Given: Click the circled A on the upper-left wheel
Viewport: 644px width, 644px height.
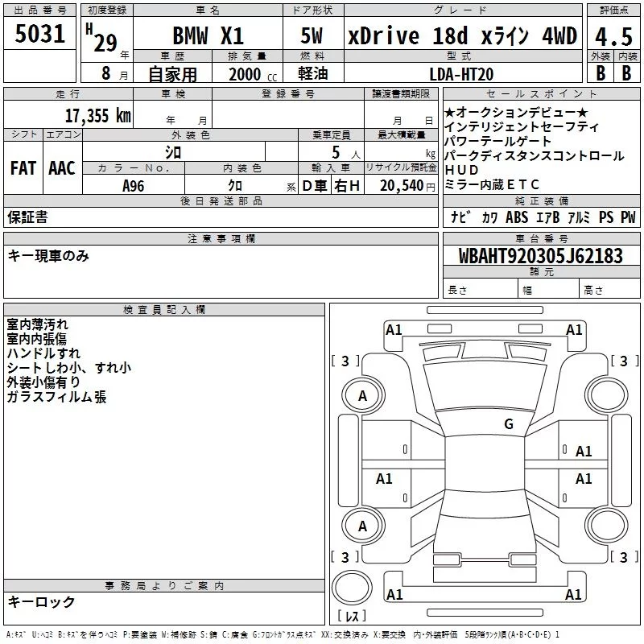Looking at the screenshot, I should (362, 395).
